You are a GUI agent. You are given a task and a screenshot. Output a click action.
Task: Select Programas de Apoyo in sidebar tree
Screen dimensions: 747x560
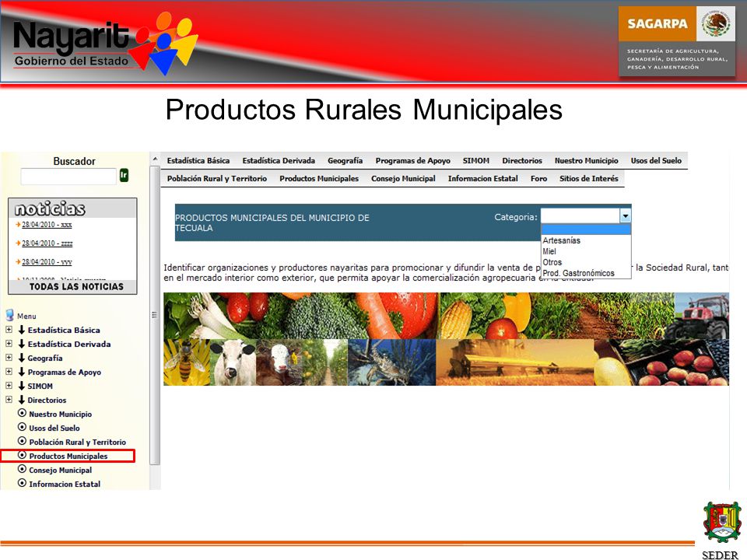(65, 372)
